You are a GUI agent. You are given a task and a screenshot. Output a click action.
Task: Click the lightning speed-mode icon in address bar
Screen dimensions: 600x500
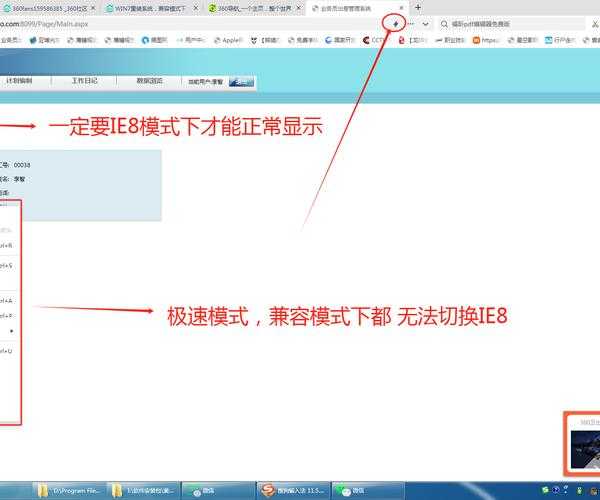396,24
